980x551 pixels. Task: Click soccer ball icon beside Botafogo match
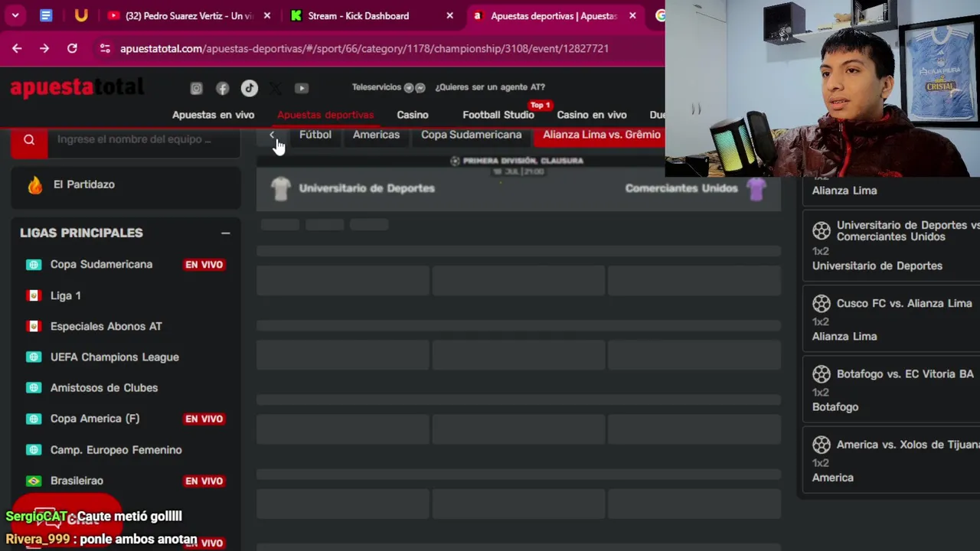click(x=822, y=374)
